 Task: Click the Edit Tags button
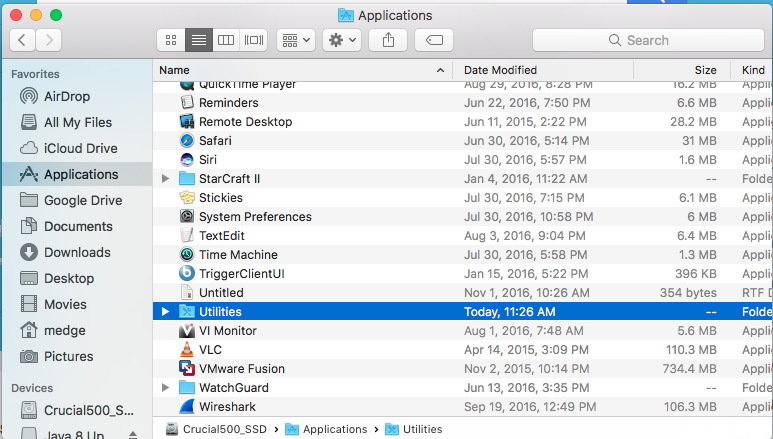point(434,40)
